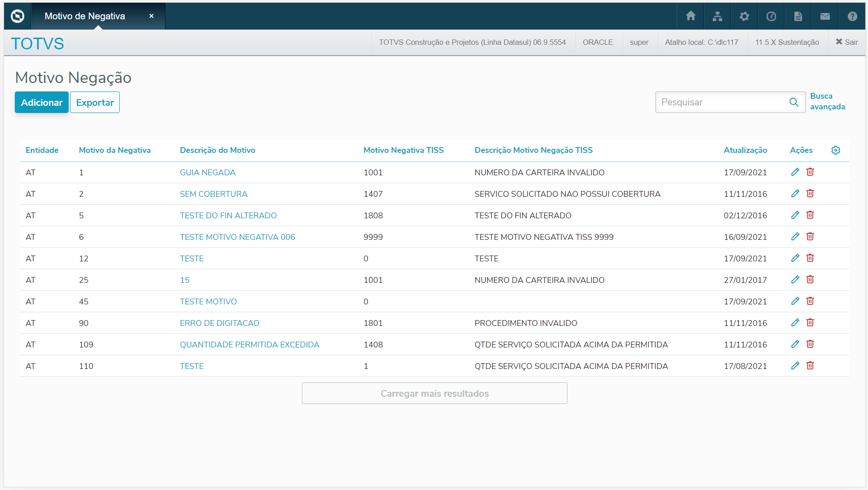Close the Motivo de Negativa tab

152,16
